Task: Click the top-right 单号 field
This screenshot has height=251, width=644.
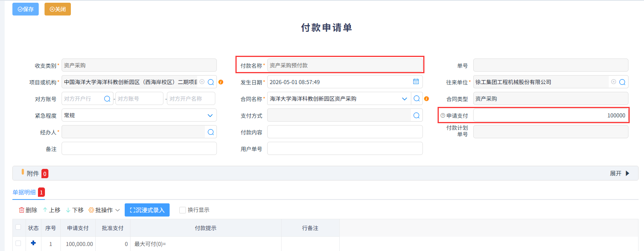Action: coord(551,65)
